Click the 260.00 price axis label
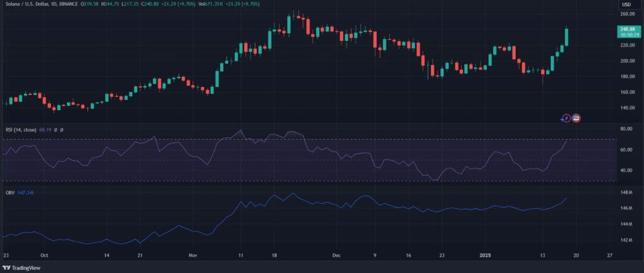644x273 pixels. (627, 14)
